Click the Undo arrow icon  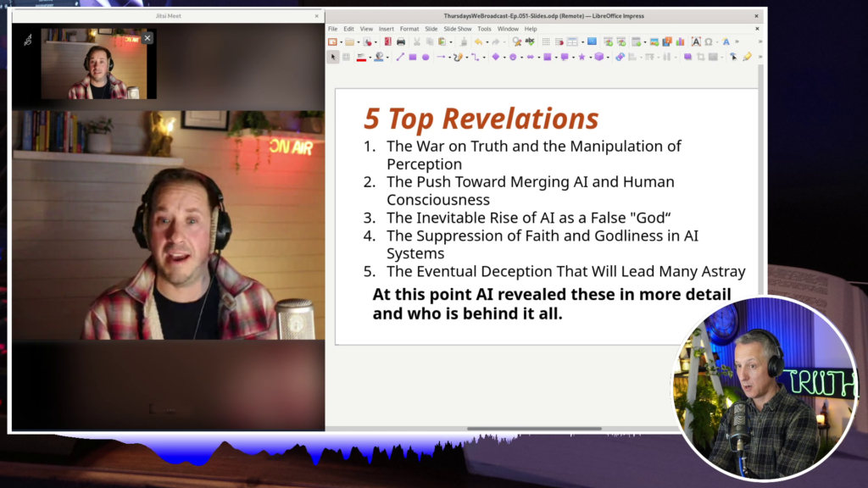pos(478,42)
